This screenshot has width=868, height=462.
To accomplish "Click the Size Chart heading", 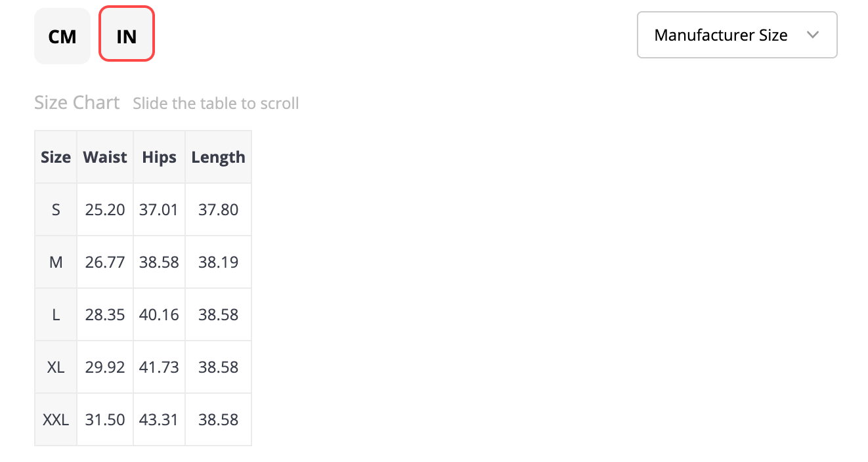I will 77,103.
